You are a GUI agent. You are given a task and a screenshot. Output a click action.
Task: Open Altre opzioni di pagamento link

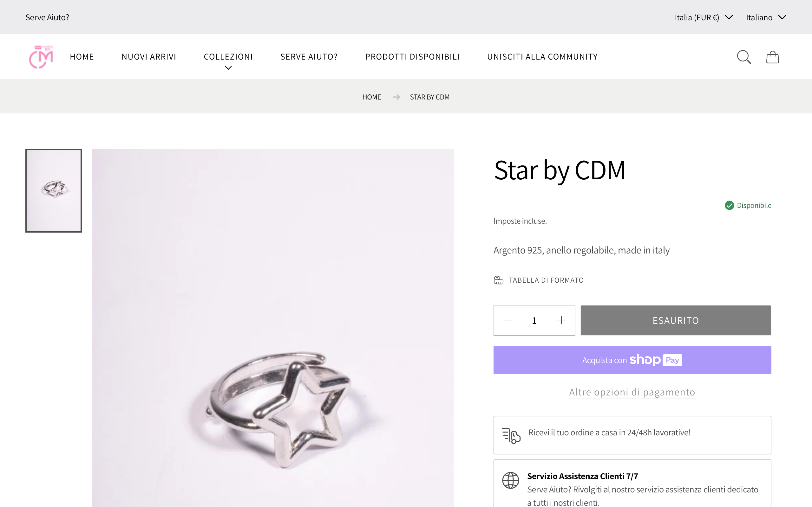632,392
